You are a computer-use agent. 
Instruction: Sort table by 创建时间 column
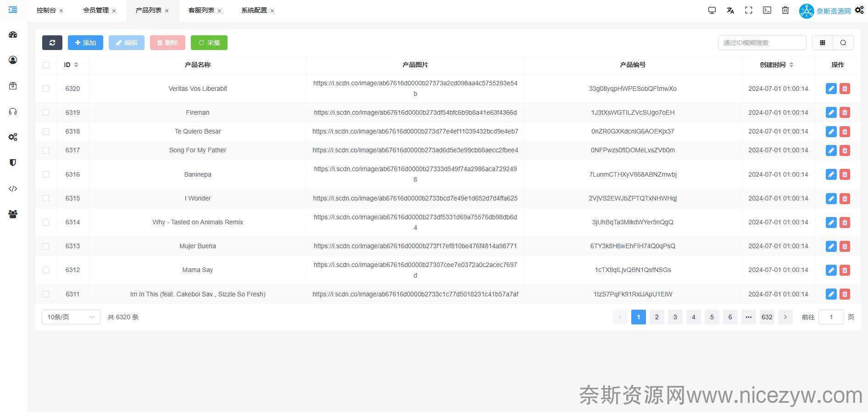tap(791, 65)
